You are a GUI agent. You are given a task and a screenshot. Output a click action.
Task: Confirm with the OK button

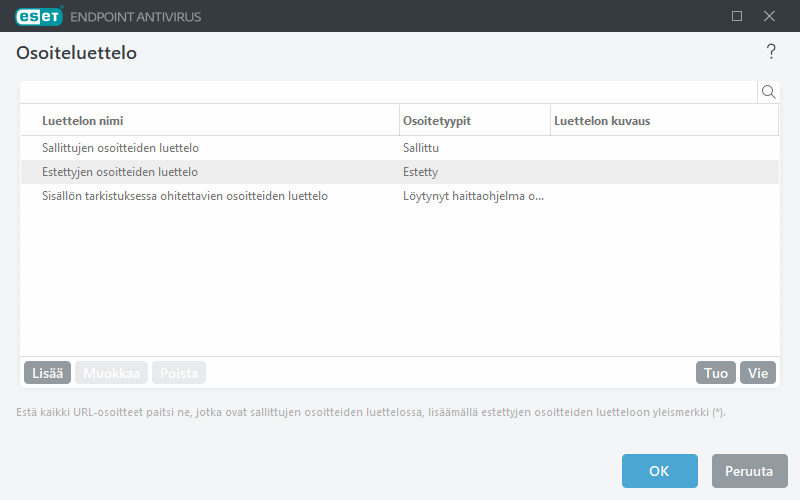(659, 471)
